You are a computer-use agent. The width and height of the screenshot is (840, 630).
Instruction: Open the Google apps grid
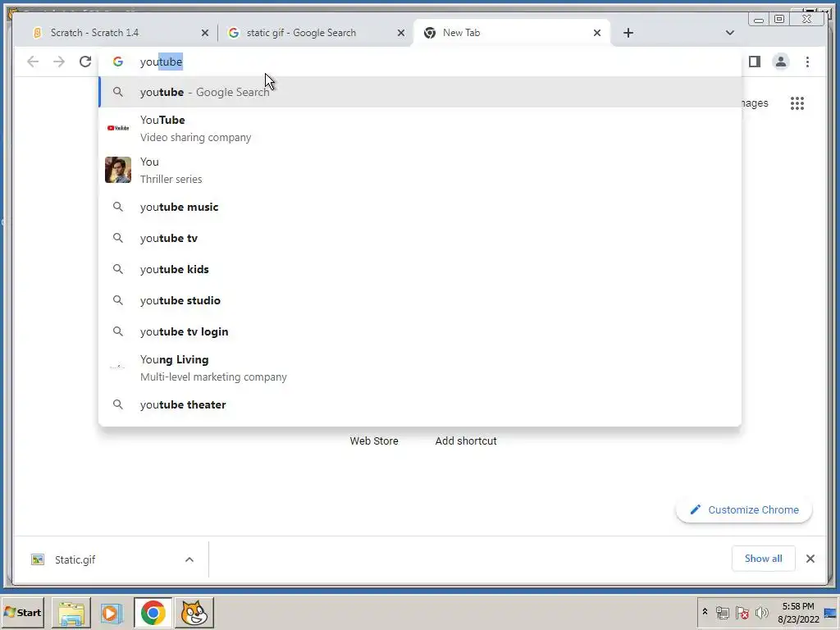[x=797, y=103]
